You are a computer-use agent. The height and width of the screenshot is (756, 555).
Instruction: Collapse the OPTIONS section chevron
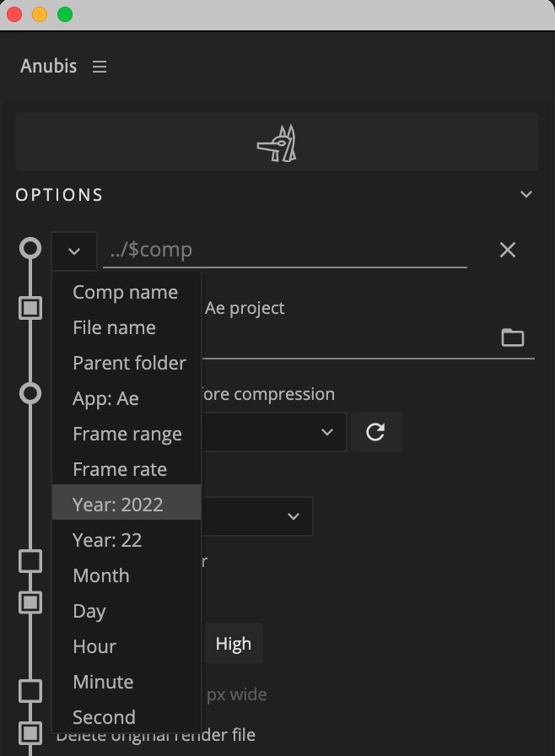pyautogui.click(x=526, y=194)
